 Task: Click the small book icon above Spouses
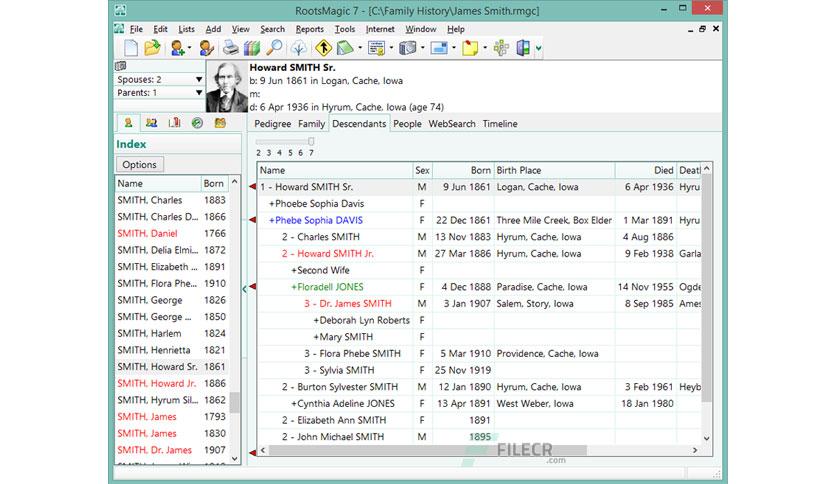point(121,66)
